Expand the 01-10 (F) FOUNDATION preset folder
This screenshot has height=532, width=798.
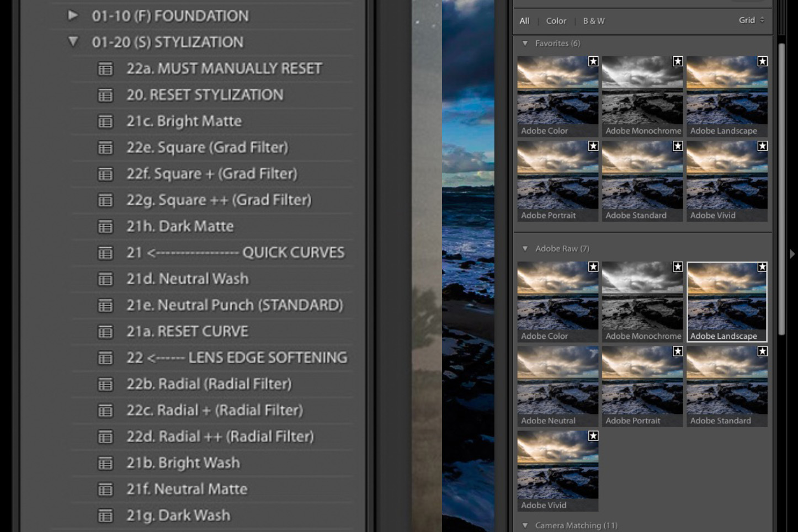73,15
